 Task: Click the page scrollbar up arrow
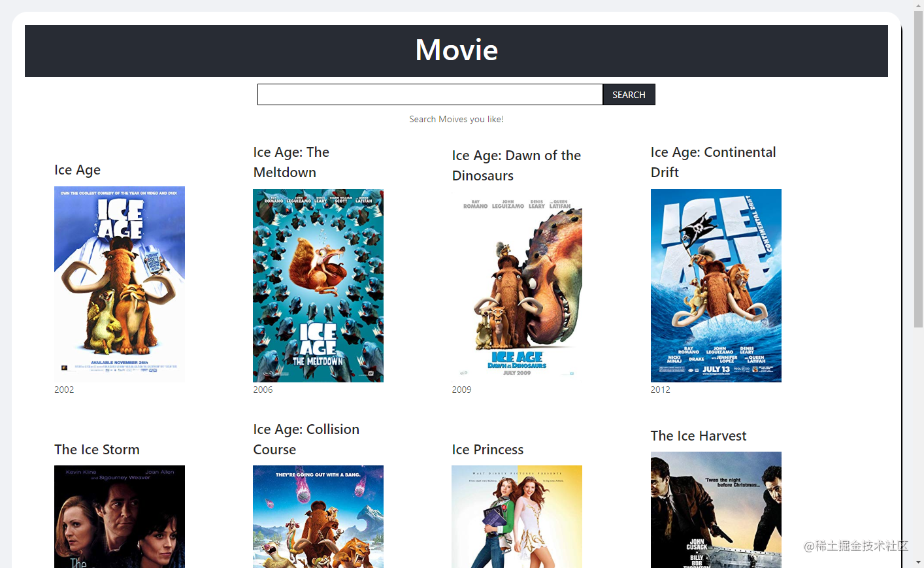coord(918,5)
